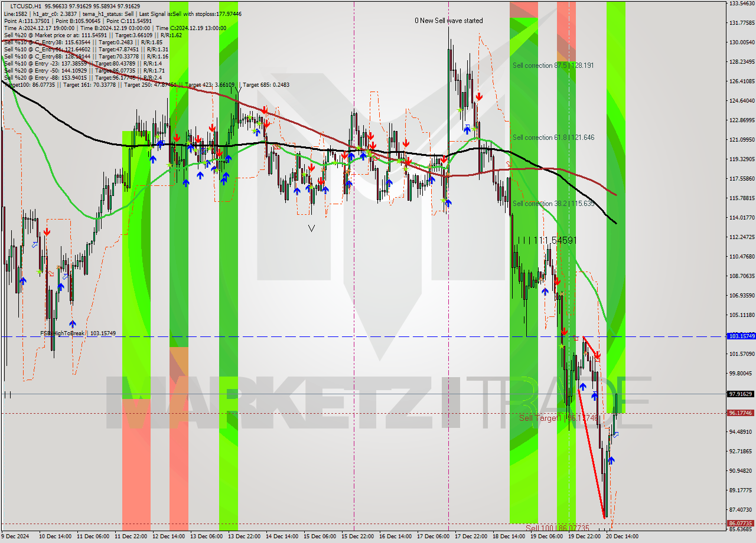Viewport: 756px width, 543px height.
Task: Click the 'FSB-HighToBreak | 103.15749' label
Action: 78,333
